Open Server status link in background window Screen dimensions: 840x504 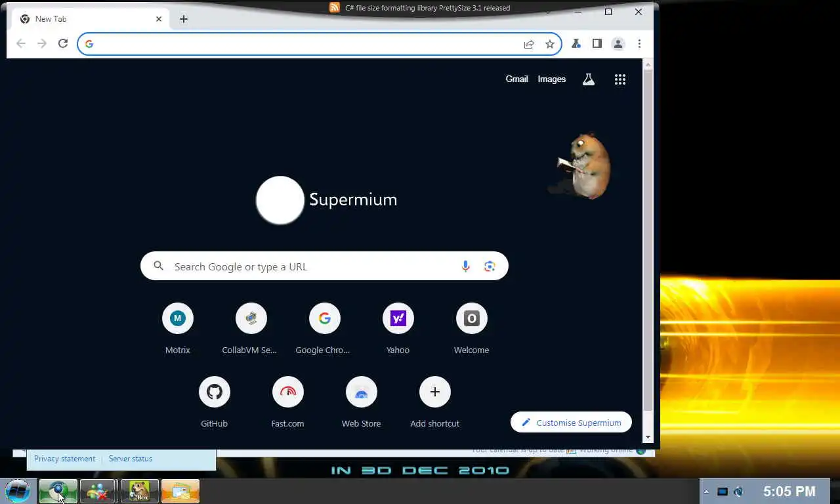(131, 459)
